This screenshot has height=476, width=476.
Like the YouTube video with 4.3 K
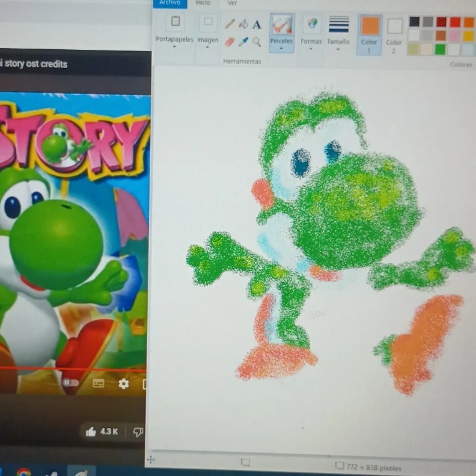(x=102, y=431)
